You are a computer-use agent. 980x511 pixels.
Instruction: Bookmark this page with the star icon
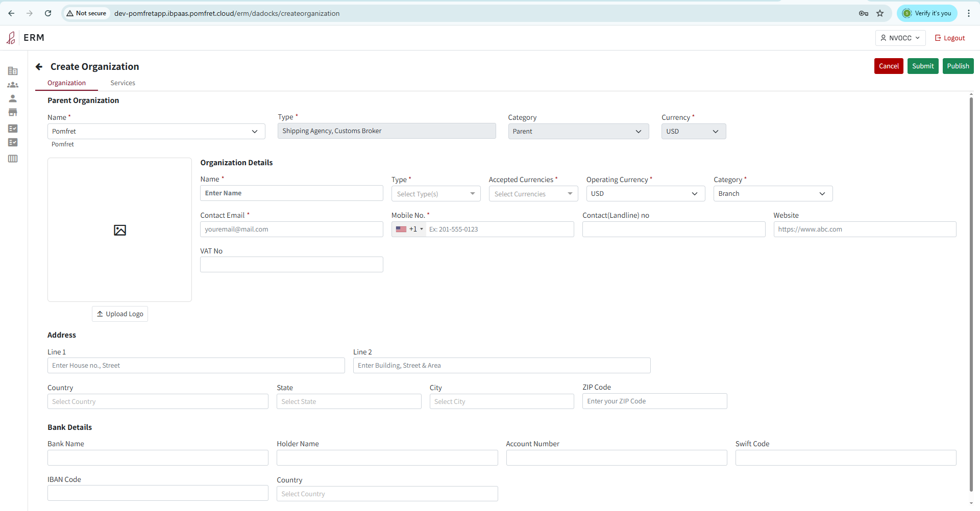click(x=880, y=13)
